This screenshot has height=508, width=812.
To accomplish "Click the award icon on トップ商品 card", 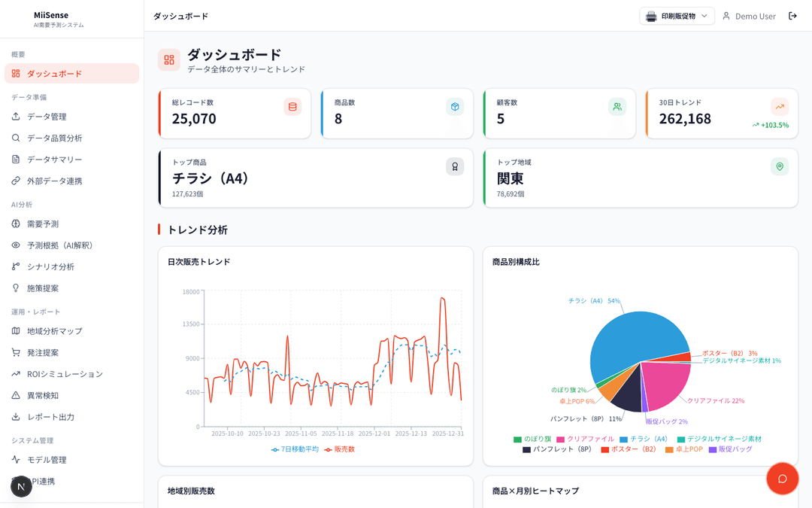I will point(455,166).
